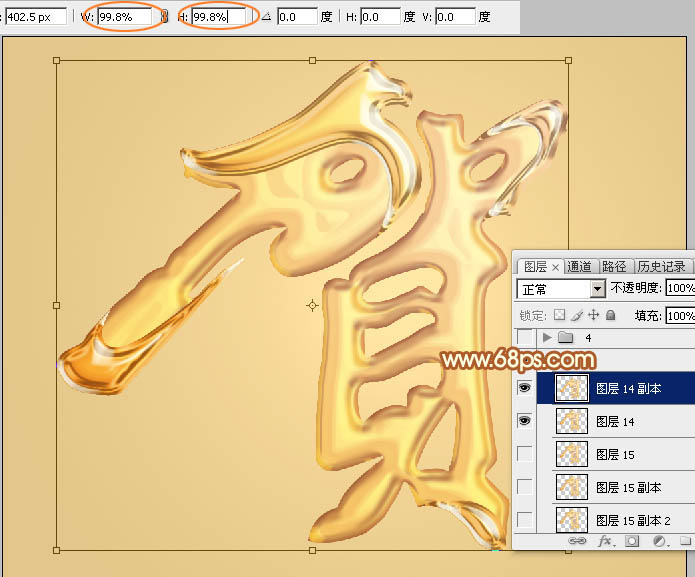Click the layer name 图层 15
This screenshot has width=695, height=577.
tap(615, 454)
